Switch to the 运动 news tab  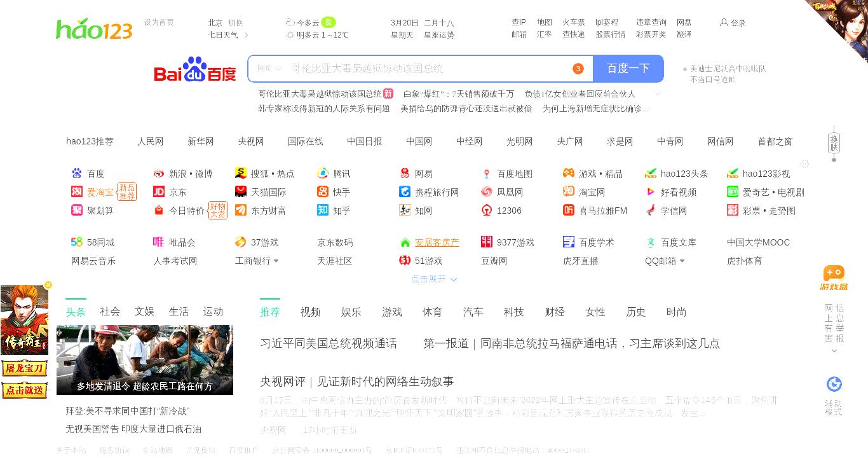(213, 312)
